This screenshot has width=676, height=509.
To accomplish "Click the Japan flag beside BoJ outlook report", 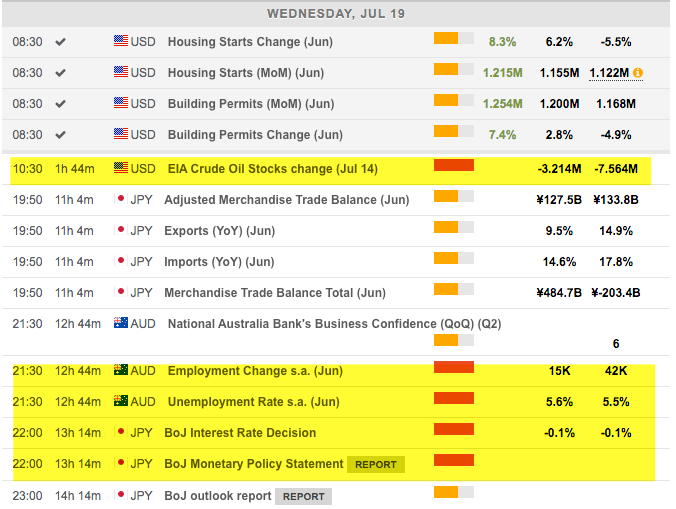I will pyautogui.click(x=121, y=494).
